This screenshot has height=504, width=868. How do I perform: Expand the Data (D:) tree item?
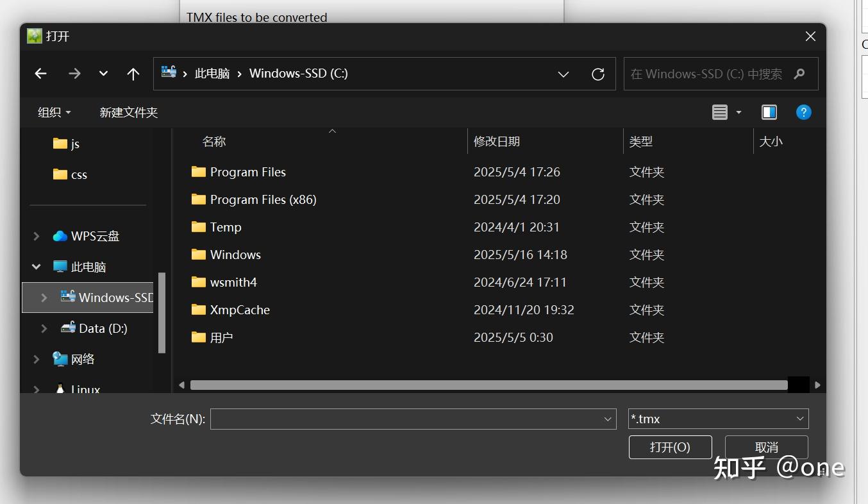pos(44,328)
